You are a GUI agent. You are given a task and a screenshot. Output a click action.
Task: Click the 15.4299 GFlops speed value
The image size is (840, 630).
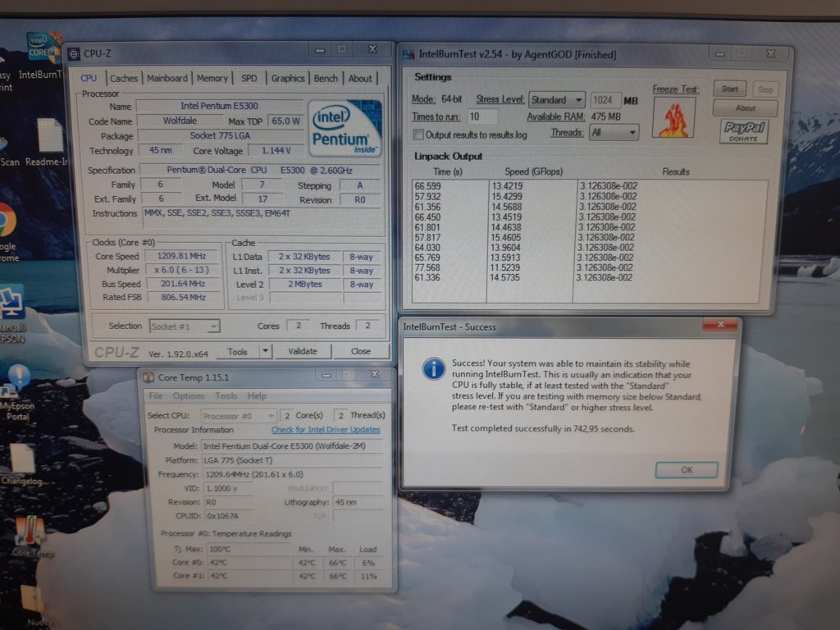[x=507, y=196]
